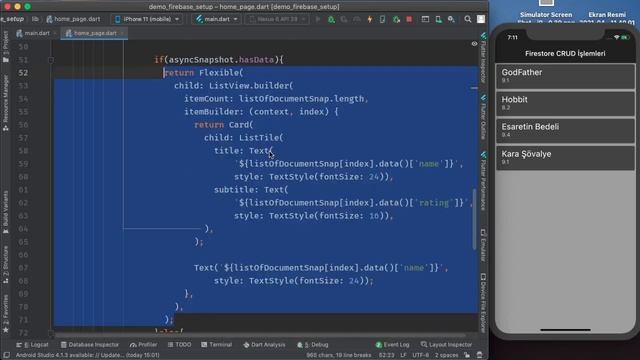The height and width of the screenshot is (360, 640).
Task: Click the 52:23 line column indicator
Action: [x=387, y=355]
